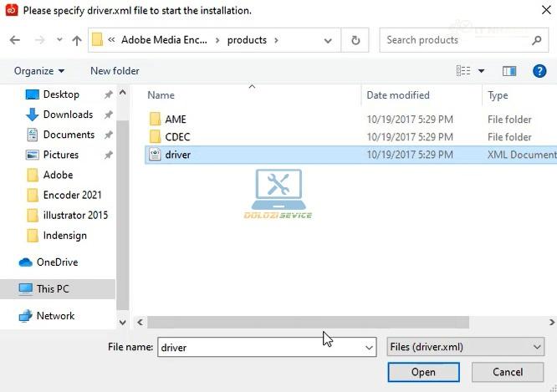Select This PC in navigation pane
The height and width of the screenshot is (392, 557).
[53, 289]
